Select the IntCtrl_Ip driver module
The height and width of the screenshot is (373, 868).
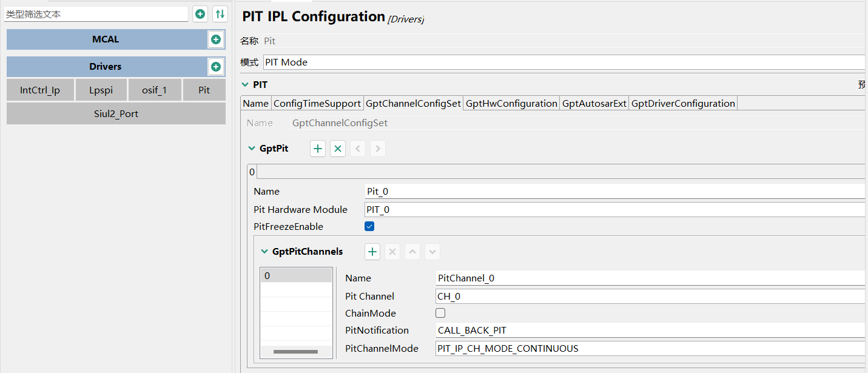(x=40, y=89)
